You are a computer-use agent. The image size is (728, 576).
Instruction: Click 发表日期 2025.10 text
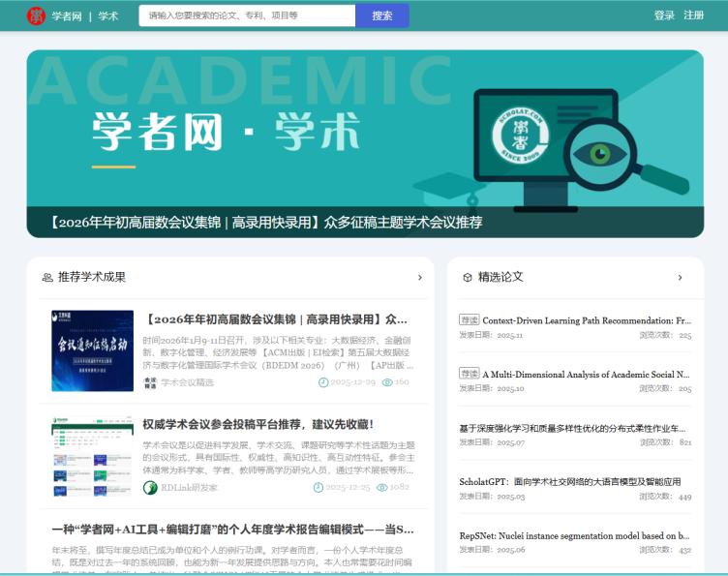pos(492,388)
